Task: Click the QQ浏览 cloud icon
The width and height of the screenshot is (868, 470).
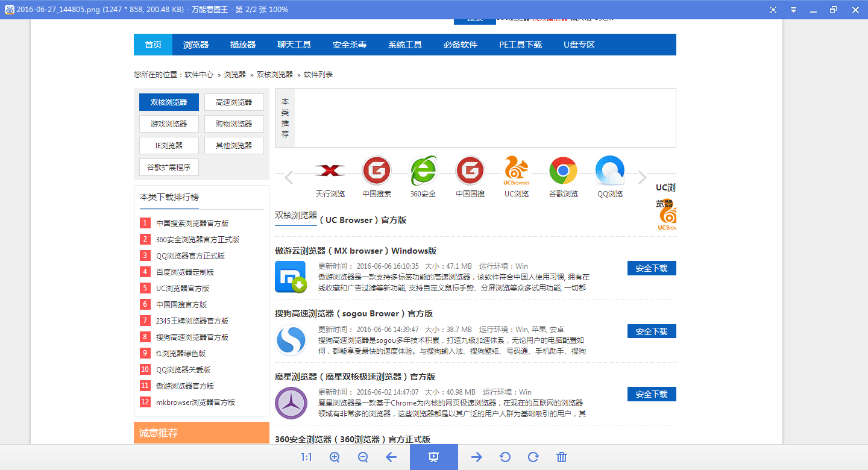Action: [x=610, y=171]
